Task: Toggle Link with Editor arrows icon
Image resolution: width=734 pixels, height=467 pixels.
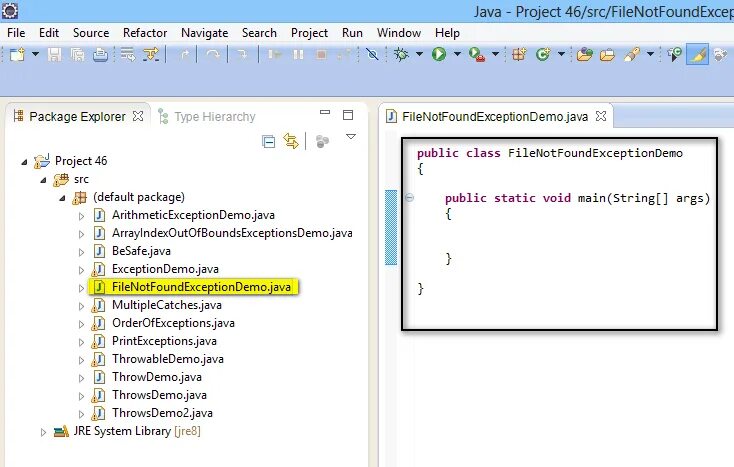Action: (291, 141)
